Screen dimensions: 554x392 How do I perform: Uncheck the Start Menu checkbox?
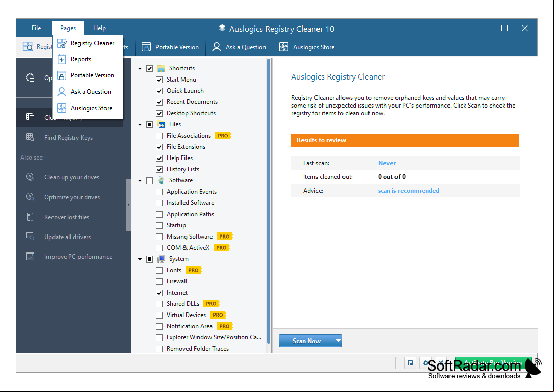click(160, 80)
